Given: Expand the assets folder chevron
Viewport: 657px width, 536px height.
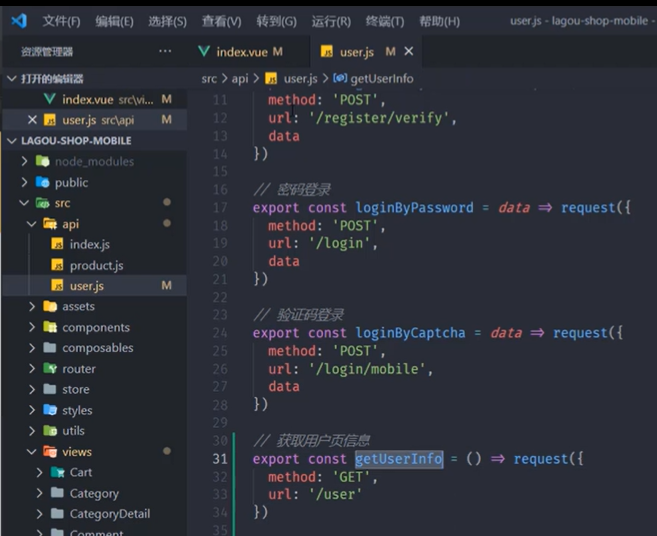Looking at the screenshot, I should coord(32,306).
